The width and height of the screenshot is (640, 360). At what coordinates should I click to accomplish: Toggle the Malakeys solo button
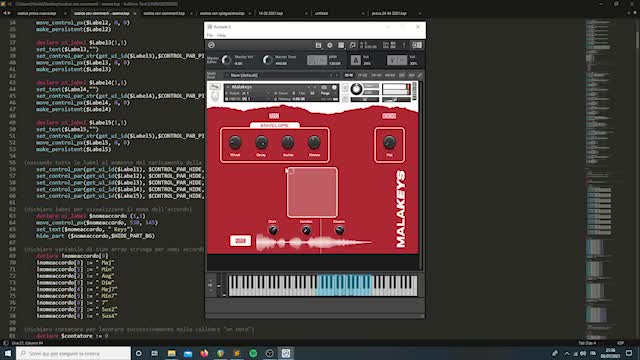point(345,87)
